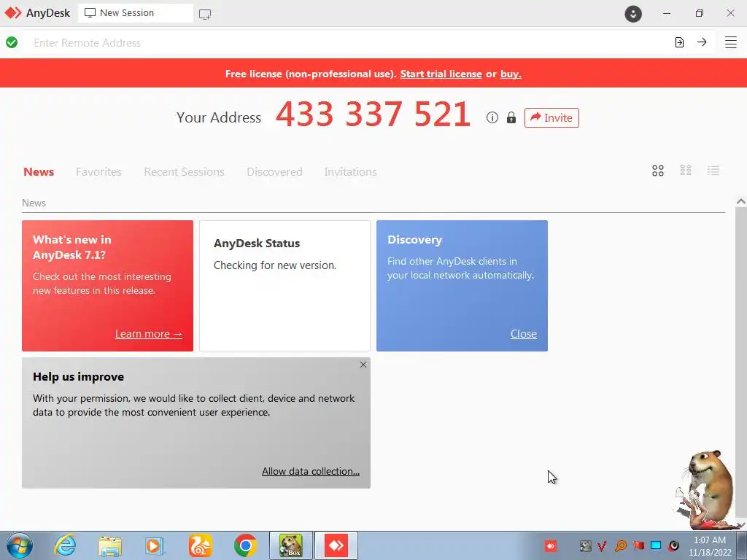747x560 pixels.
Task: Switch to large tiles view
Action: (x=658, y=171)
